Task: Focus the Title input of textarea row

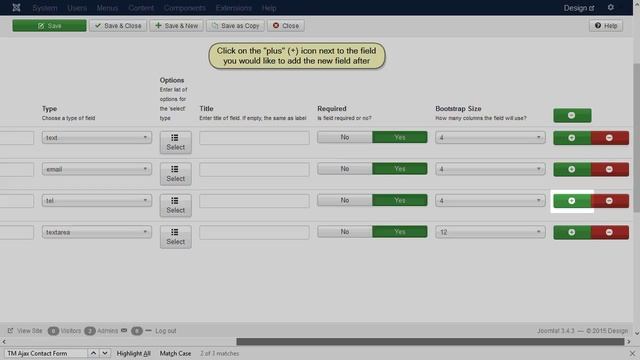Action: [x=254, y=232]
